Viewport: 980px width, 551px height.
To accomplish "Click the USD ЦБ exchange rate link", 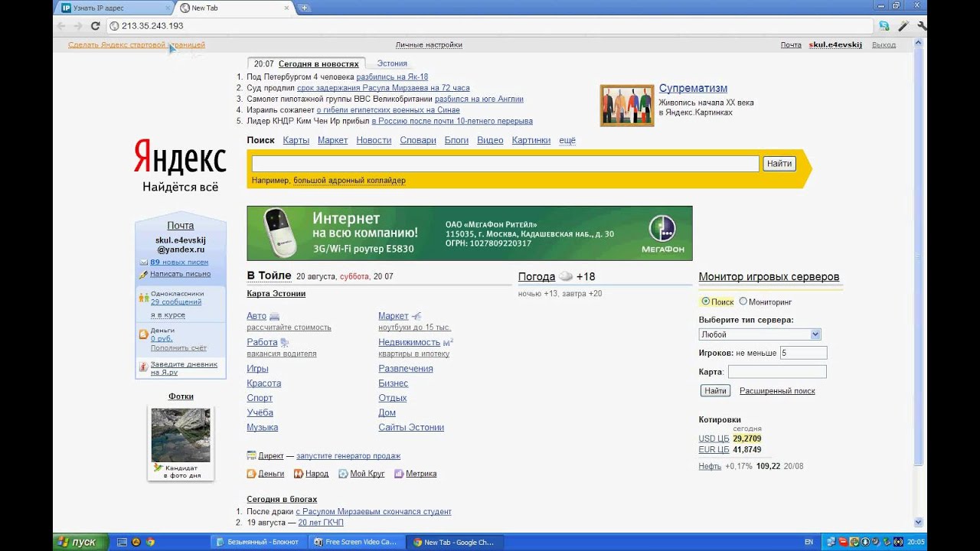I will tap(714, 439).
